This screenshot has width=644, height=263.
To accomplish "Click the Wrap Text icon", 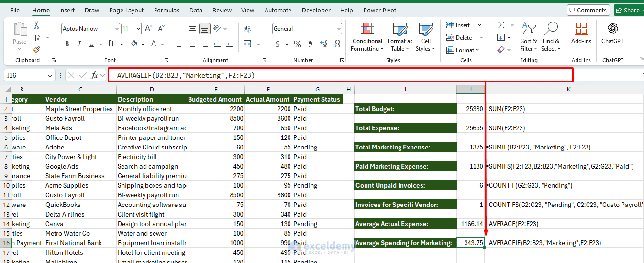I will (248, 29).
